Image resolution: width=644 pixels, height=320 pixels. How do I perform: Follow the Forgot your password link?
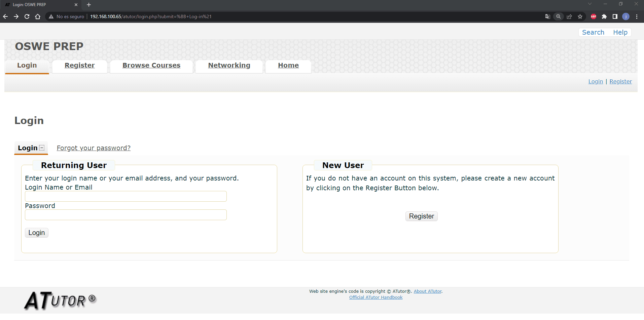(x=94, y=148)
